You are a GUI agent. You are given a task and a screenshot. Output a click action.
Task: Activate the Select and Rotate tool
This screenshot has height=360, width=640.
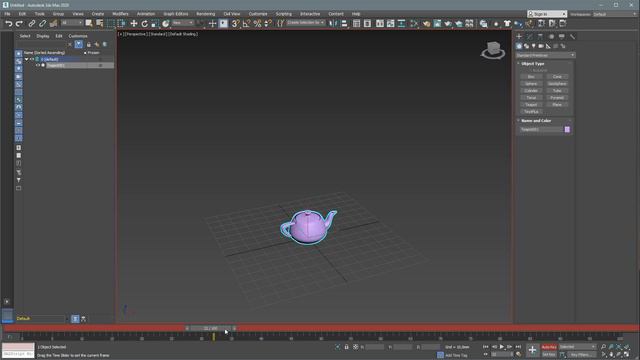click(144, 24)
